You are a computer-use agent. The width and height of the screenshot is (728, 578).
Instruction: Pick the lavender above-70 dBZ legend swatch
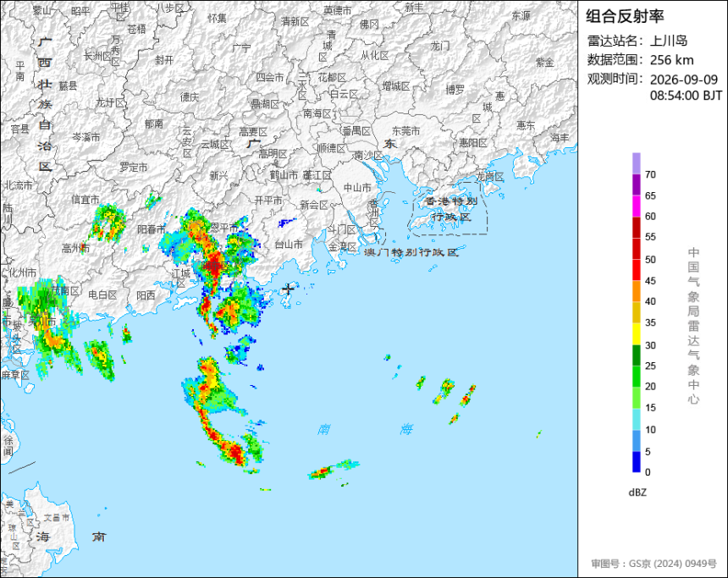click(636, 163)
